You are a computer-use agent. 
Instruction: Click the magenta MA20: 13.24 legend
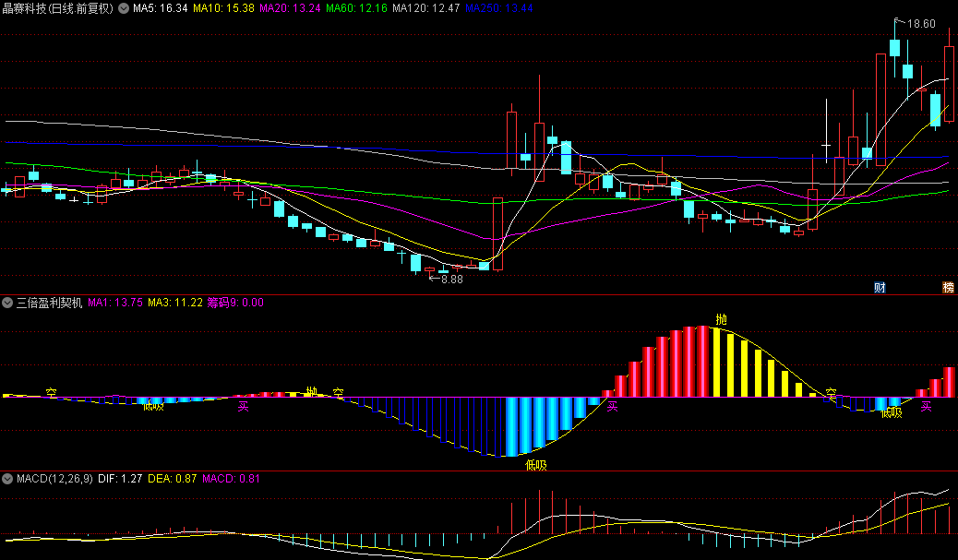point(290,8)
